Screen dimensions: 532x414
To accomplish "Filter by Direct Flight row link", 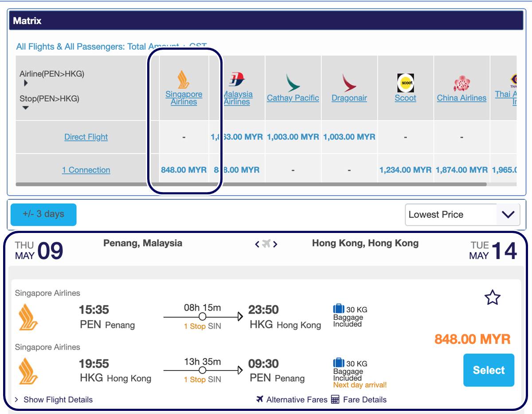I will click(x=86, y=137).
